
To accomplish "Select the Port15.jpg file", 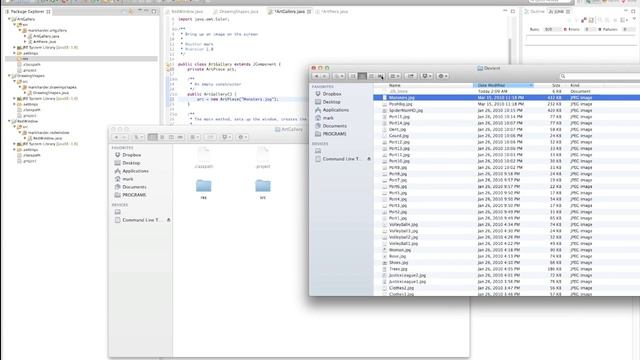I will [399, 117].
